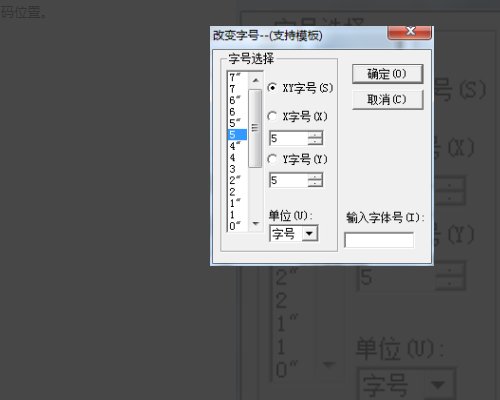
Task: Select size 3 in the list
Action: [x=237, y=169]
